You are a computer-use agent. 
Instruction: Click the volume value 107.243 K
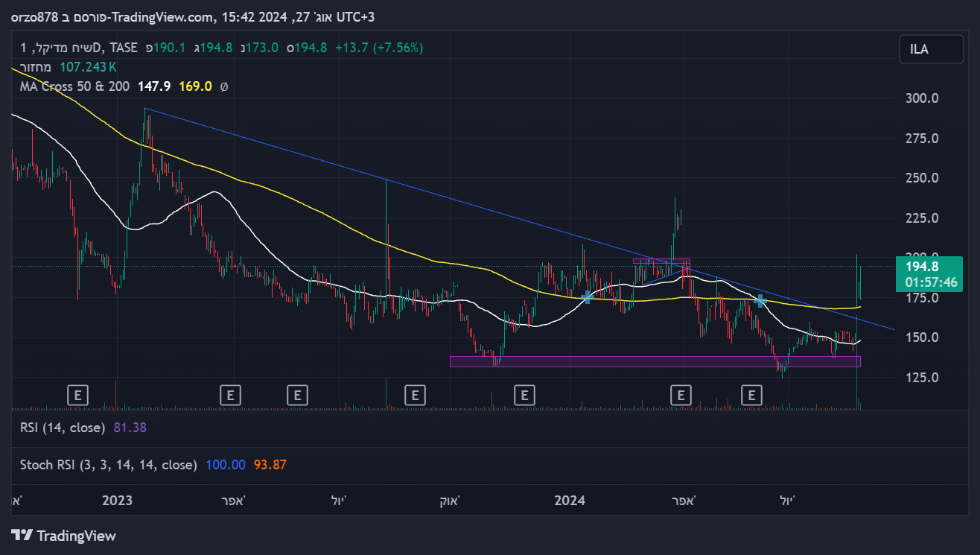(x=89, y=67)
